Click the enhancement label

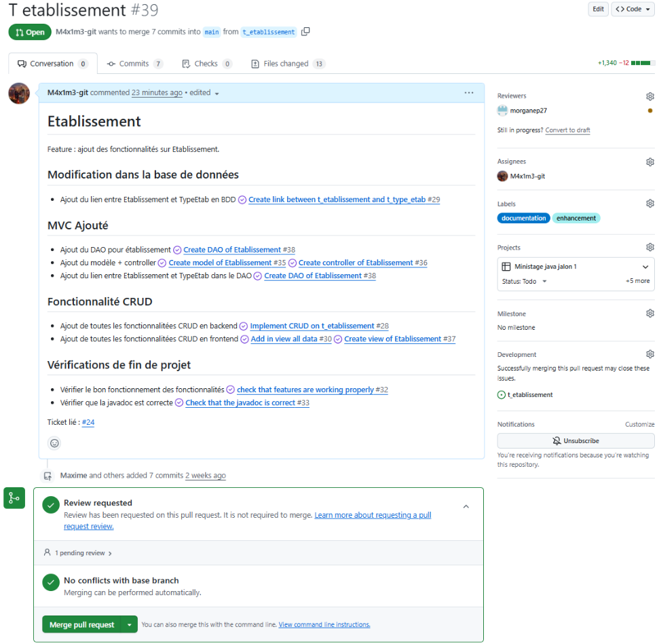pyautogui.click(x=576, y=218)
